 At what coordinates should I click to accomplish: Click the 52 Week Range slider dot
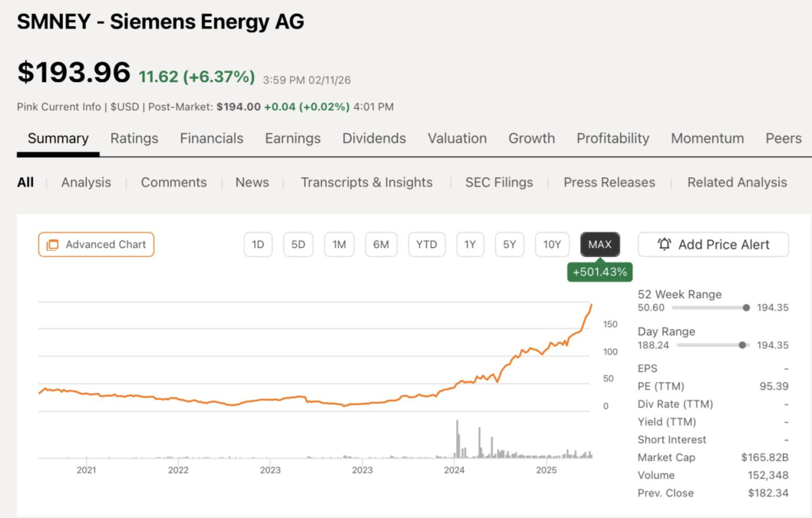746,308
